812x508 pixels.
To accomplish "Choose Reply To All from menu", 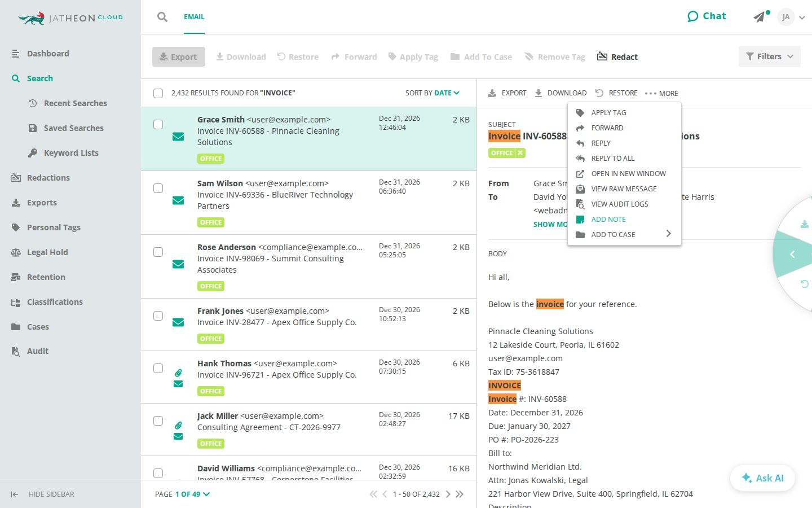I will click(624, 159).
